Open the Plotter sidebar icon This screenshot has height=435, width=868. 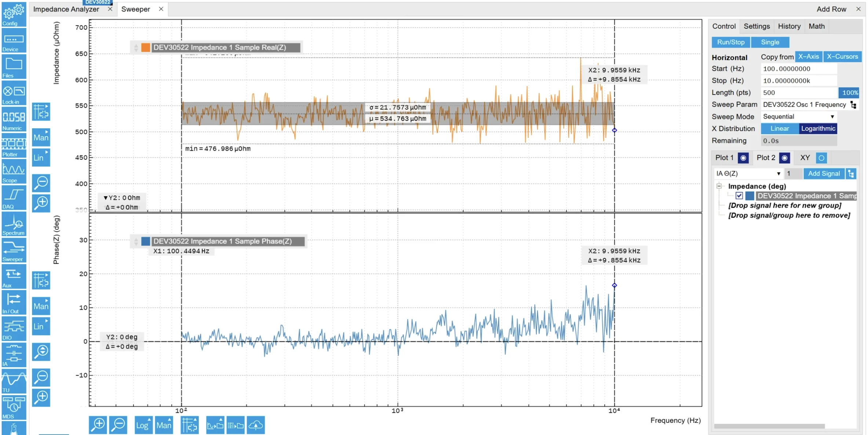point(14,146)
